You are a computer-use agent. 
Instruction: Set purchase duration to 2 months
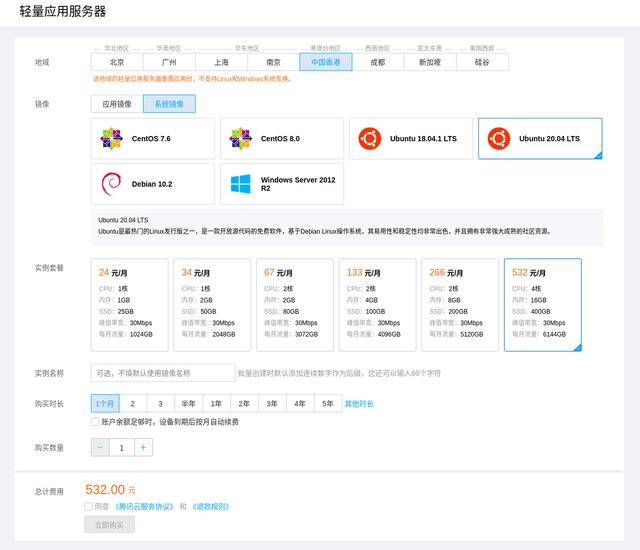coord(133,404)
